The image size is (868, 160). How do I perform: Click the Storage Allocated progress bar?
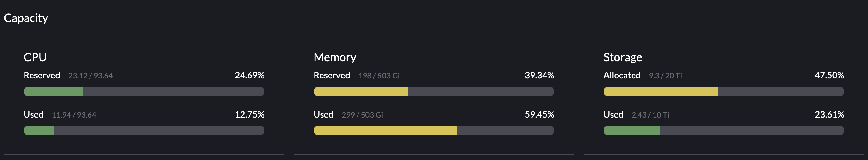coord(723,91)
